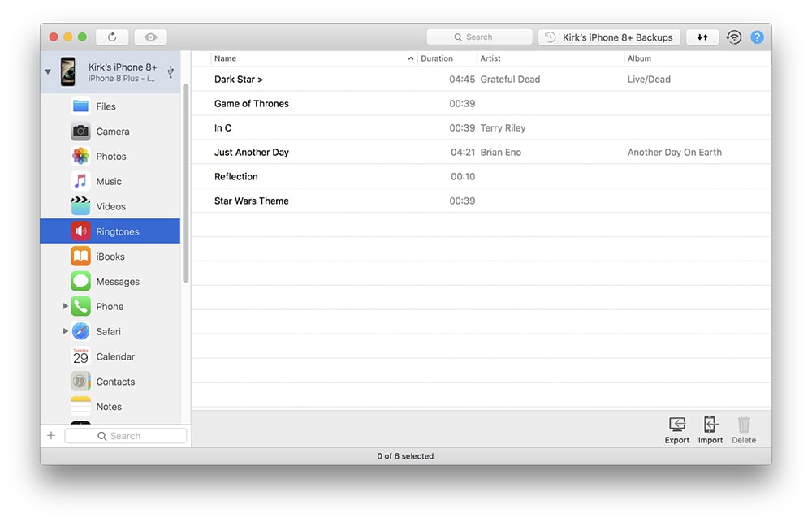Select the Music label in sidebar
Screen dimensions: 812x522
109,181
